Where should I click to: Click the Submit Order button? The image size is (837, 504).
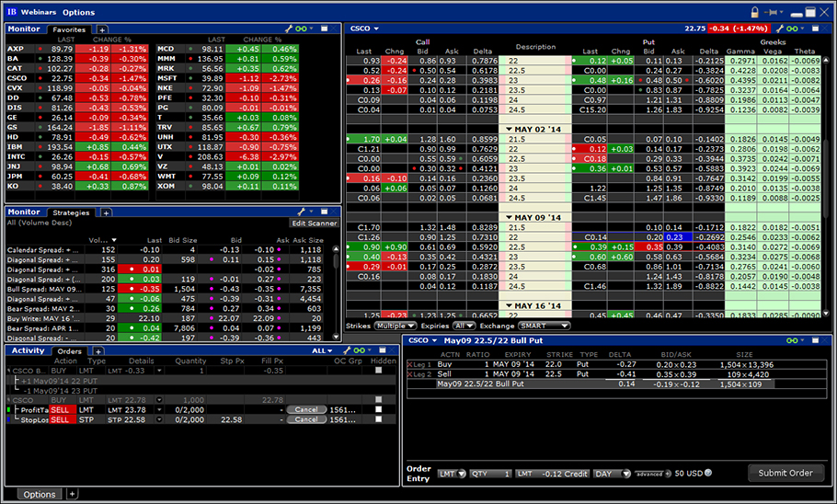point(785,473)
